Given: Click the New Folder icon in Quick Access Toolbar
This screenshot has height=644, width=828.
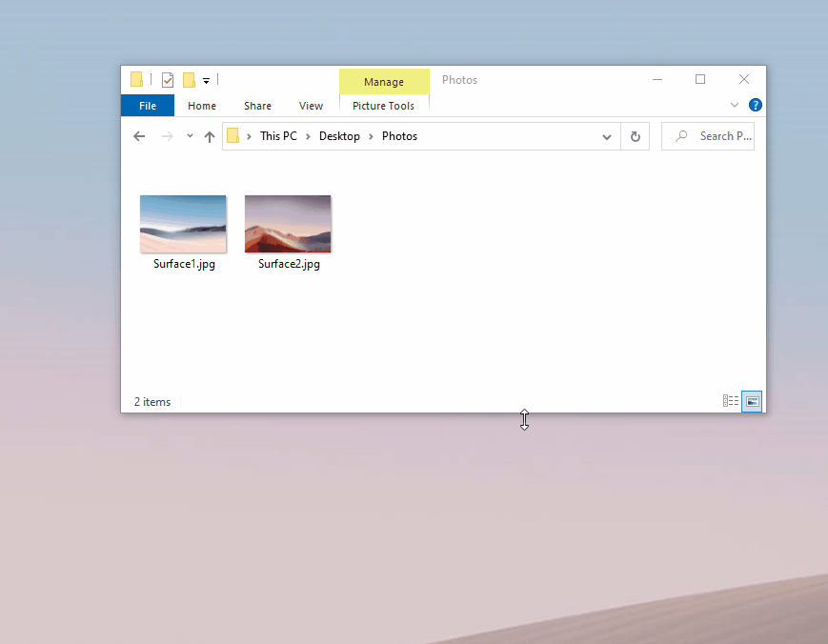Looking at the screenshot, I should tap(189, 80).
